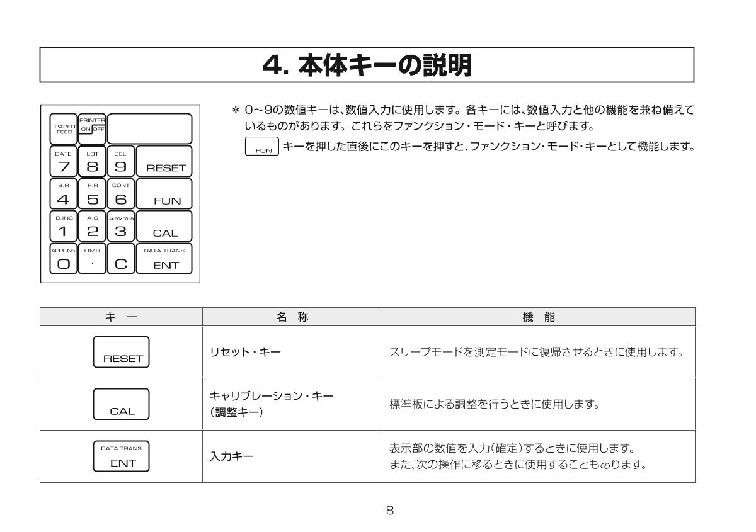This screenshot has width=756, height=532.
Task: Click the CAL key in the keypad diagram
Action: [x=166, y=227]
